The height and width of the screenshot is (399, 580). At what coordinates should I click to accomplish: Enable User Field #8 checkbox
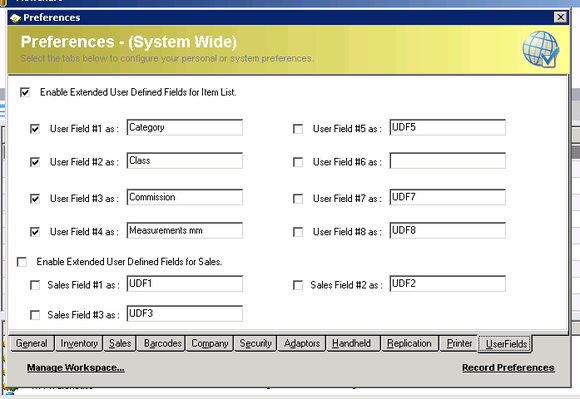pyautogui.click(x=298, y=232)
